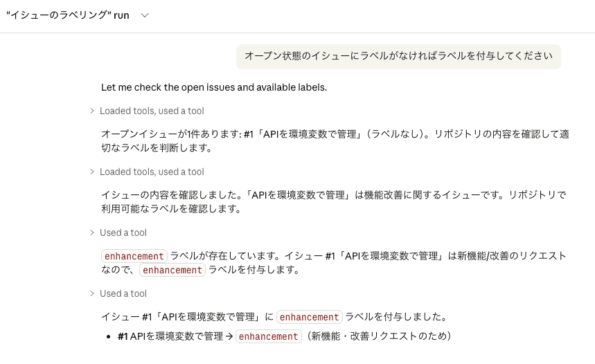Select the user prompt message bubble

click(398, 55)
